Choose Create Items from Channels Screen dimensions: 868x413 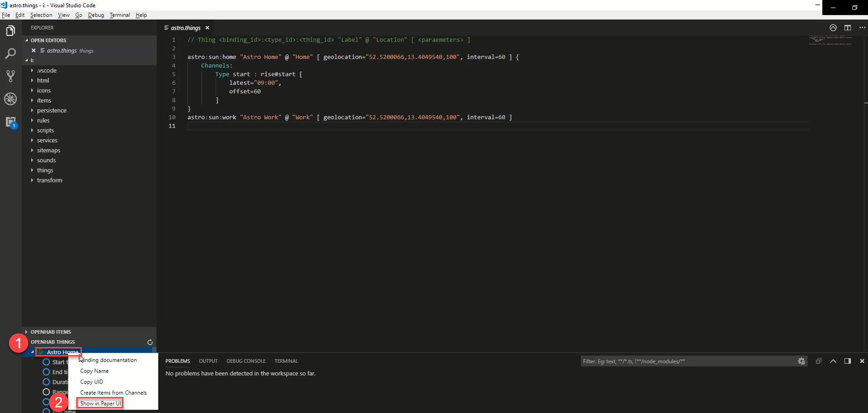[113, 393]
